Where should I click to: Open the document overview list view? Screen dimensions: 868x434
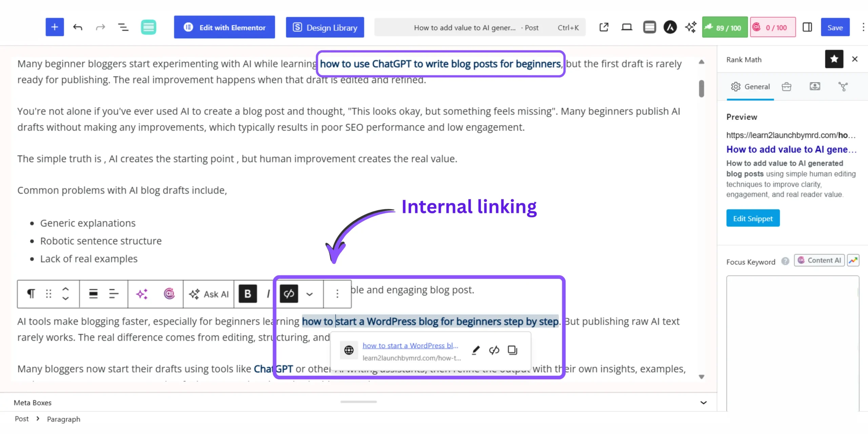click(123, 27)
